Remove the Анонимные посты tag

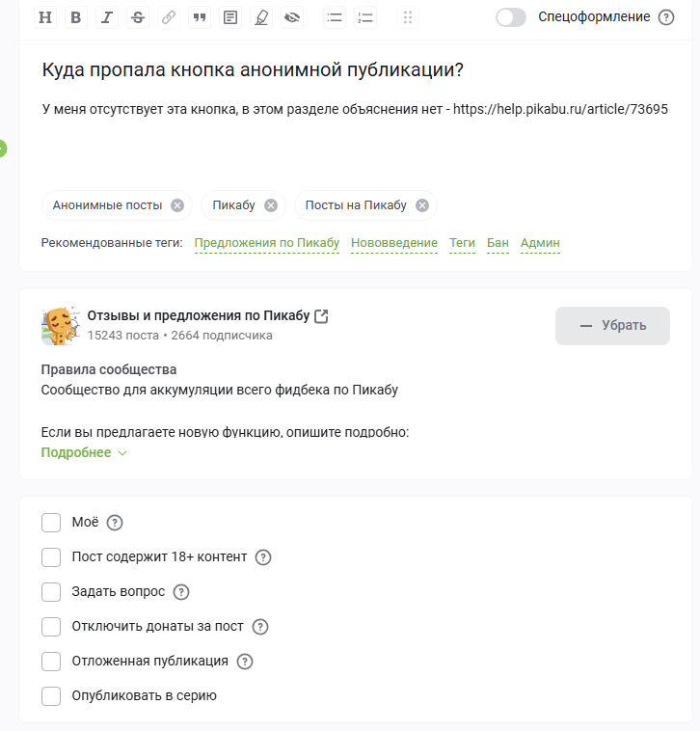pos(177,205)
